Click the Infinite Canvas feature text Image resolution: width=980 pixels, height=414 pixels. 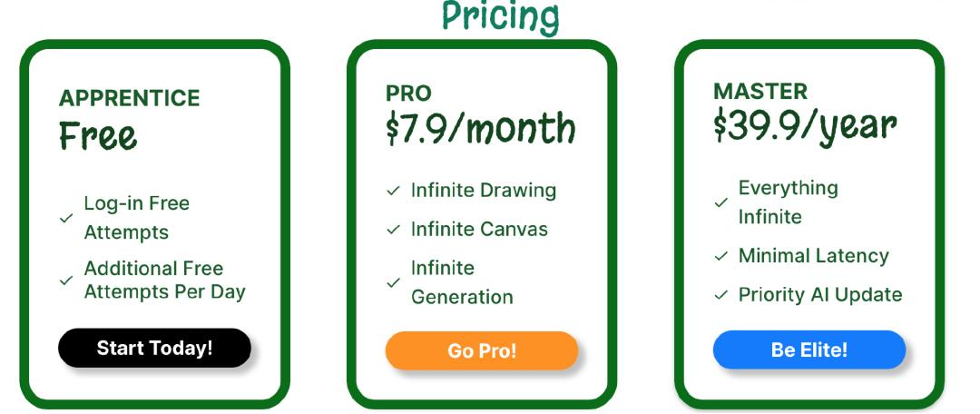pos(479,230)
